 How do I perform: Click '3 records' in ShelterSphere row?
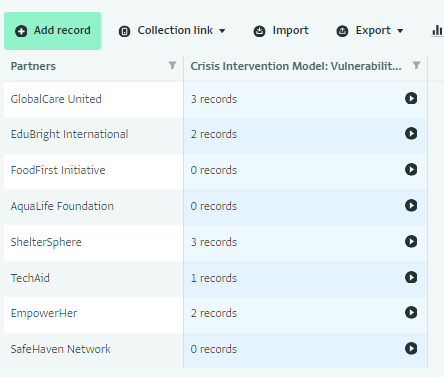(214, 242)
